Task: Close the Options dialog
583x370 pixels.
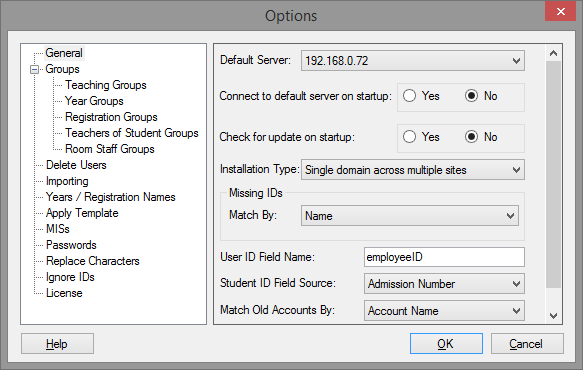Action: 560,12
